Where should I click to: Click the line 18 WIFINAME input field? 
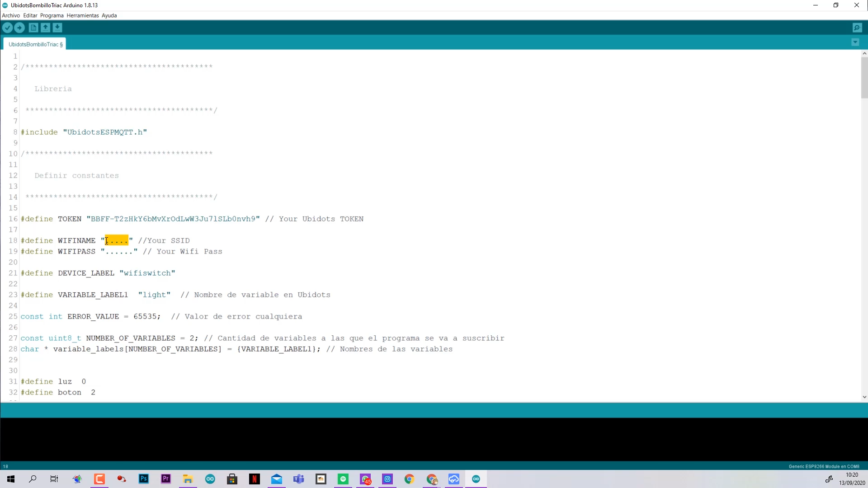coord(117,240)
